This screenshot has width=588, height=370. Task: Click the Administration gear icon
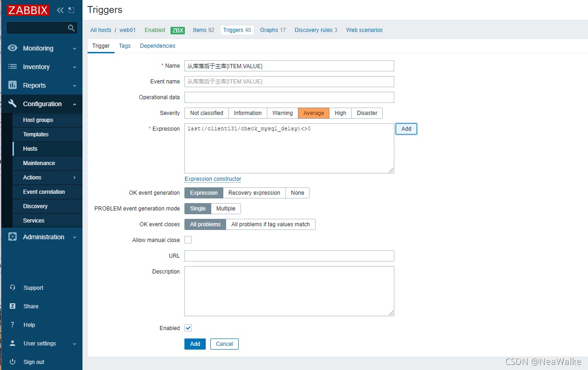pos(13,237)
